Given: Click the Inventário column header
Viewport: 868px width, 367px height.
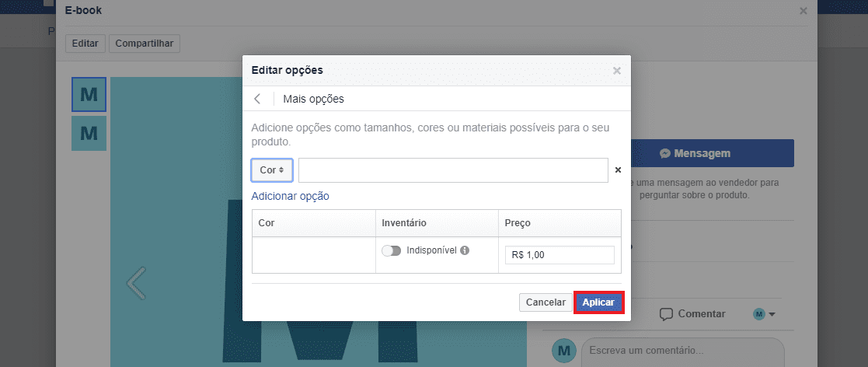Looking at the screenshot, I should 437,223.
